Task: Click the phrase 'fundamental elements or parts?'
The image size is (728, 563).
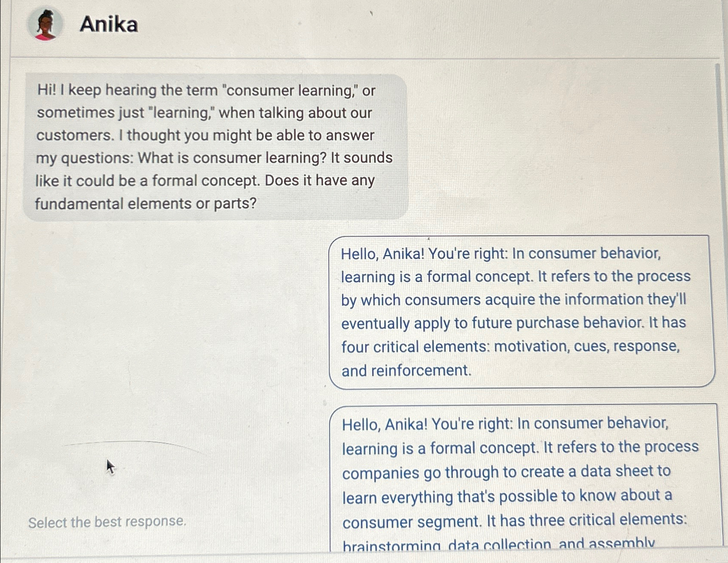Action: tap(146, 203)
